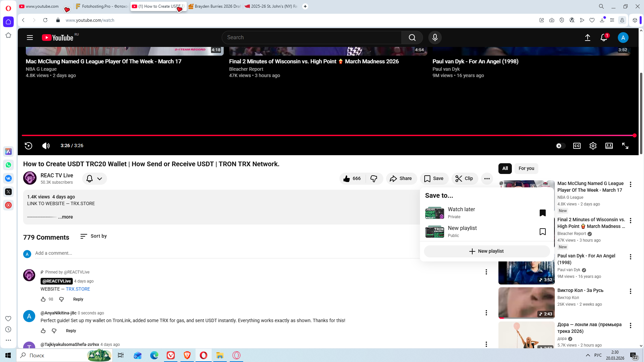
Task: Open the YouTube notifications bell
Action: click(x=603, y=38)
